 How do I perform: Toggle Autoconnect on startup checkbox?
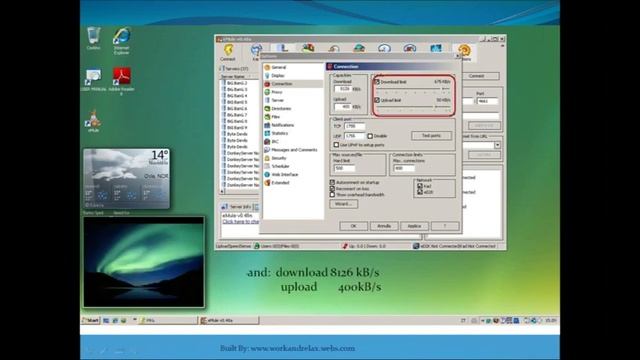tap(332, 182)
